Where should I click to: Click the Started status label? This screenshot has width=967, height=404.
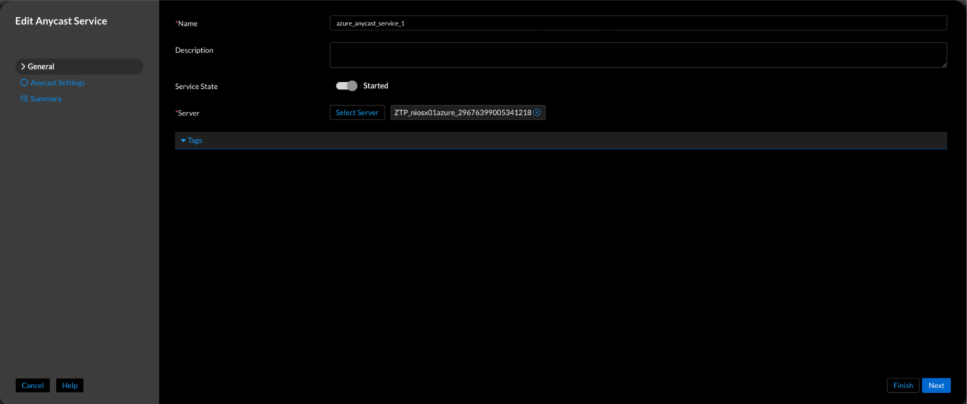tap(376, 86)
